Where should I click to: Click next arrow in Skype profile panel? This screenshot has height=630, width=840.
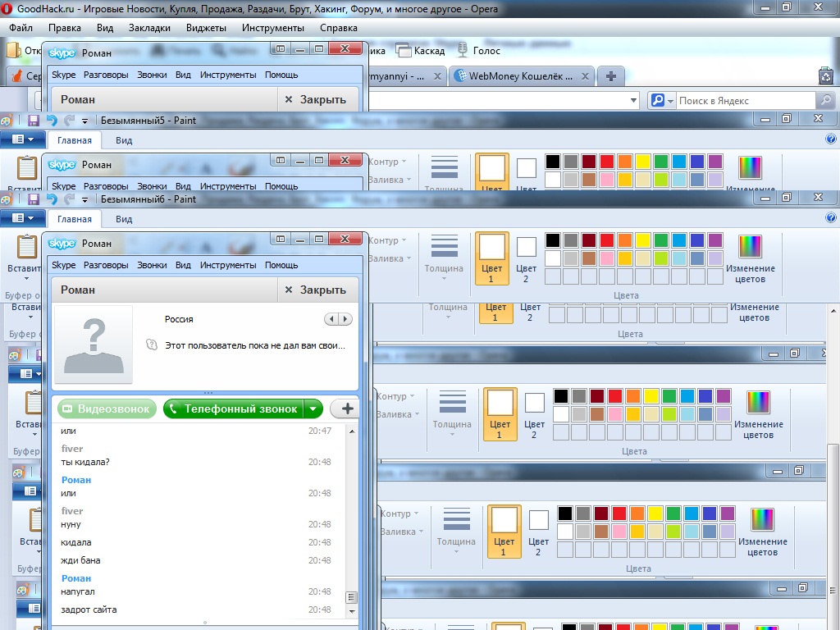345,319
